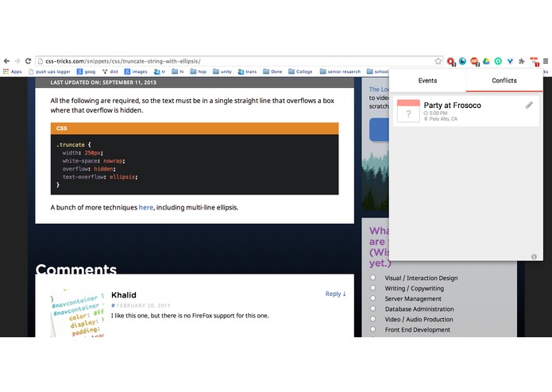The height and width of the screenshot is (392, 552).
Task: Open the 'push ups logger' bookmark
Action: [x=49, y=71]
